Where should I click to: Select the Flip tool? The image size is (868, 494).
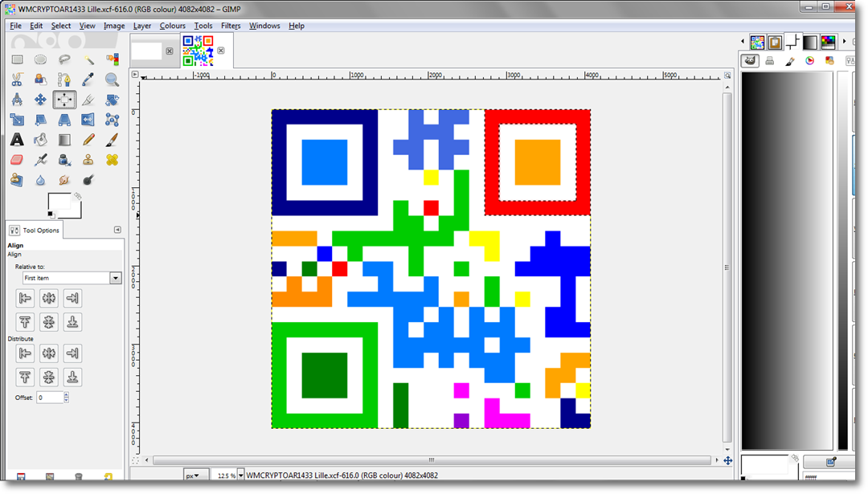[88, 120]
